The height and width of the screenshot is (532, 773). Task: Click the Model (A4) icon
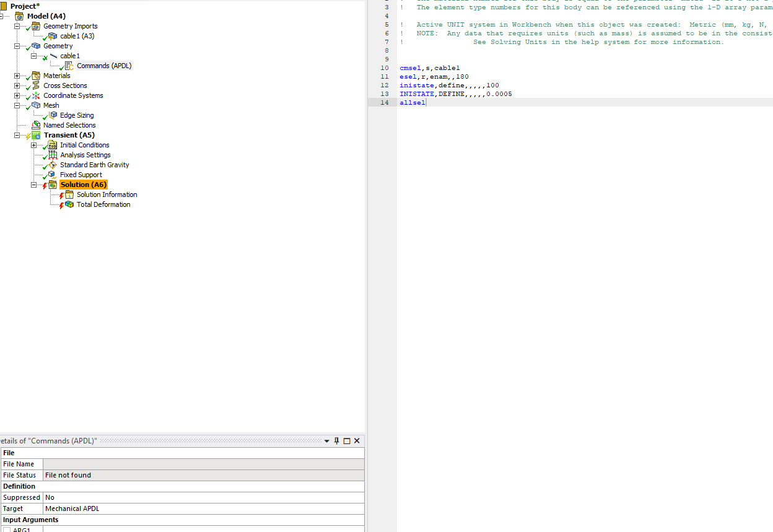19,16
